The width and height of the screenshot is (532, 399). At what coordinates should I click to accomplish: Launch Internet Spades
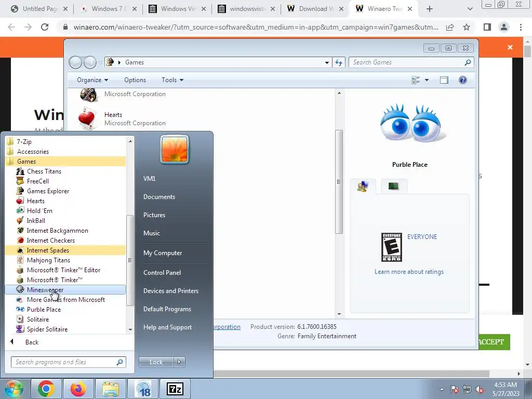65,250
